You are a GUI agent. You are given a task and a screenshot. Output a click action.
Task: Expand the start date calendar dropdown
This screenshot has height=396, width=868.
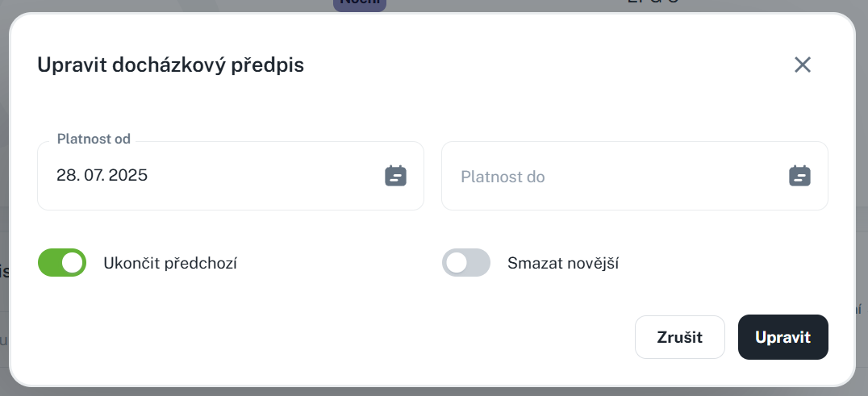395,176
